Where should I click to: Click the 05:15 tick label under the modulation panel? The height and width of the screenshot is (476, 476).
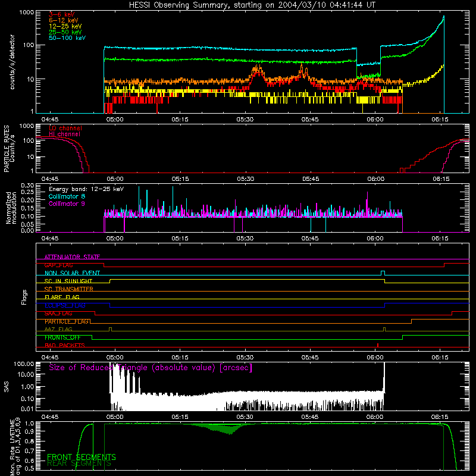[x=180, y=239]
